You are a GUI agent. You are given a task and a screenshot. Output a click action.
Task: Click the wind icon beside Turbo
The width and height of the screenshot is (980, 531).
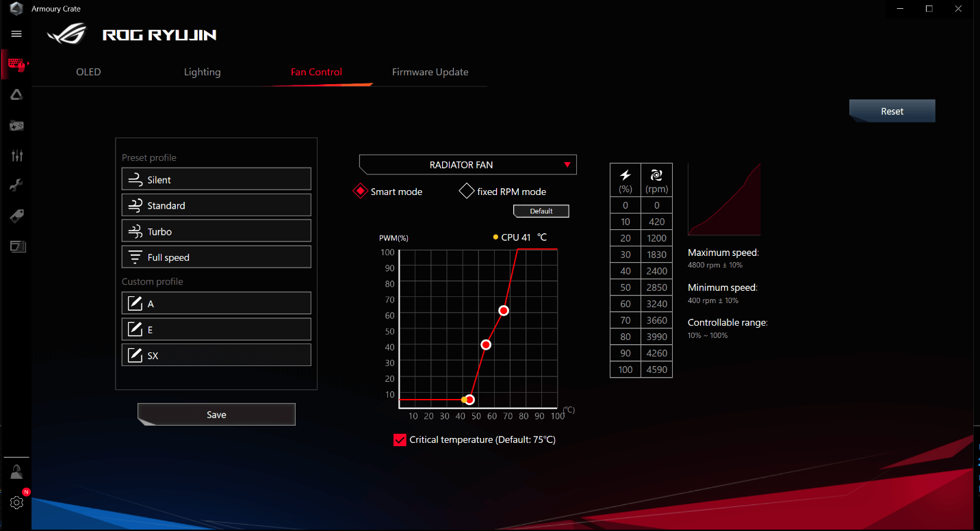[x=135, y=231]
